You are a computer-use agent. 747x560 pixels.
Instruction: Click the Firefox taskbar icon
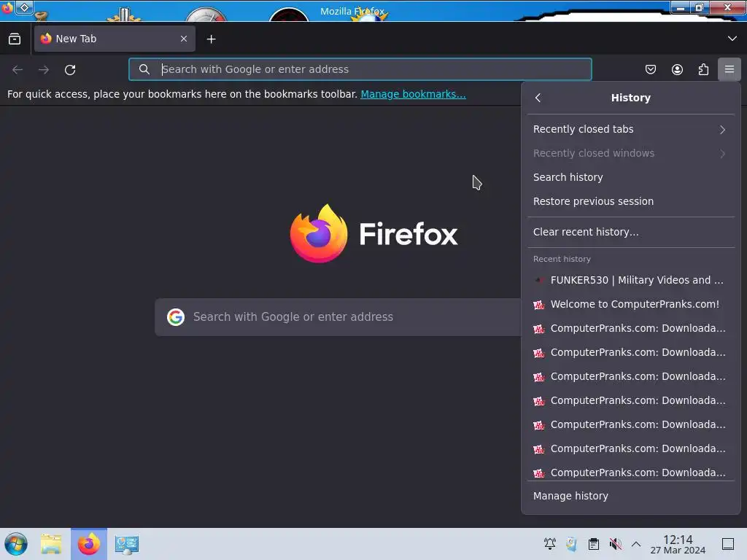[89, 544]
